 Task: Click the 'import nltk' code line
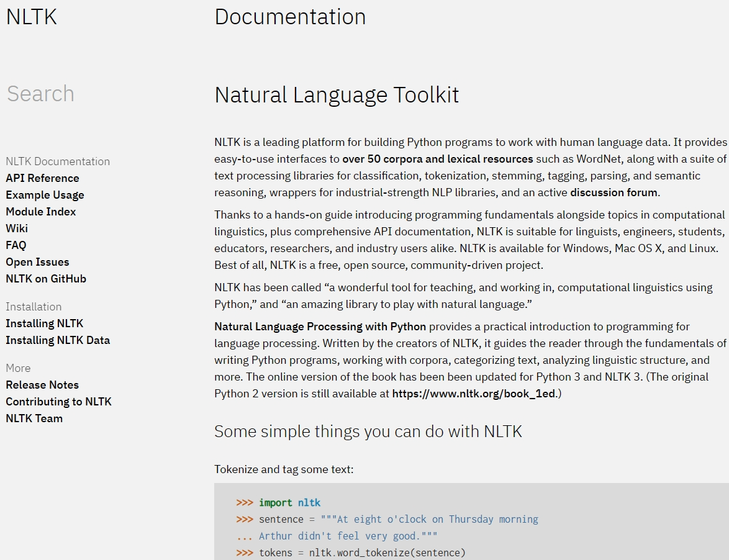(x=289, y=502)
